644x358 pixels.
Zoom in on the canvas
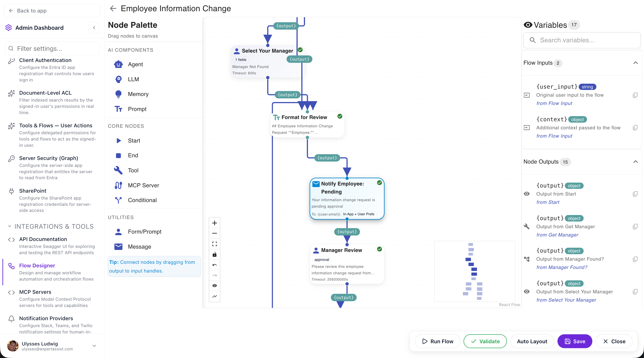[x=214, y=223]
